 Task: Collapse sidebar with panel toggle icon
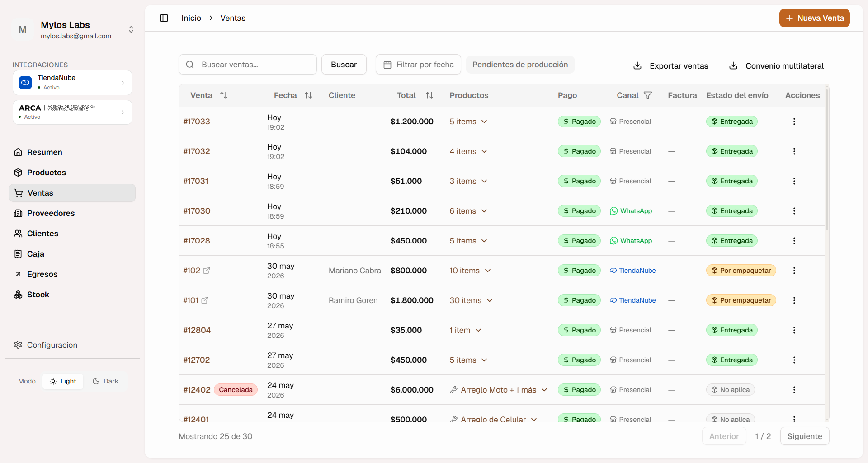click(x=164, y=18)
